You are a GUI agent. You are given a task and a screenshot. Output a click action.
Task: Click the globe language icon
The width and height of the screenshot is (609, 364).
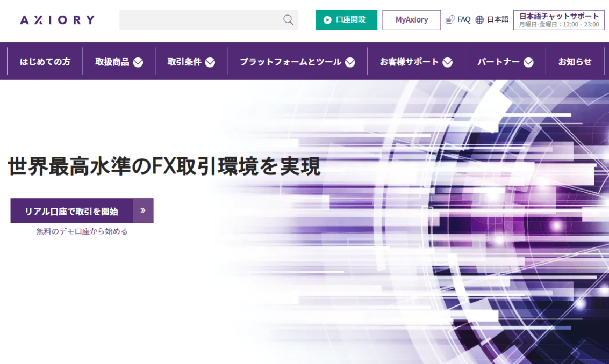pyautogui.click(x=479, y=20)
